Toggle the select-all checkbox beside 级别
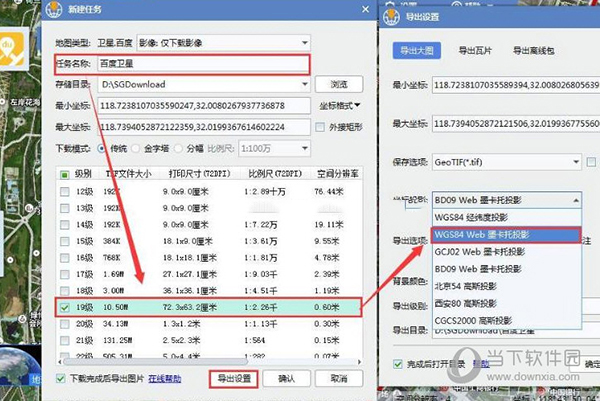The height and width of the screenshot is (401, 600). pyautogui.click(x=65, y=175)
